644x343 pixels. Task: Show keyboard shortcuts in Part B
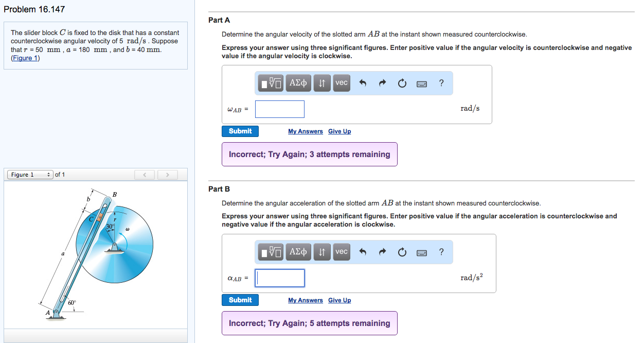[422, 252]
